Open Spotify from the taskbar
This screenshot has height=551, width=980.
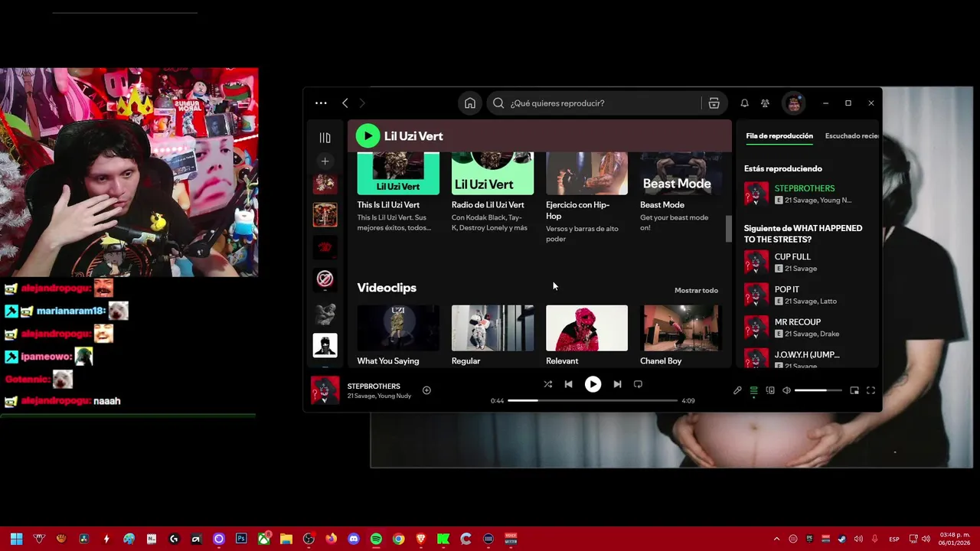[x=376, y=539]
